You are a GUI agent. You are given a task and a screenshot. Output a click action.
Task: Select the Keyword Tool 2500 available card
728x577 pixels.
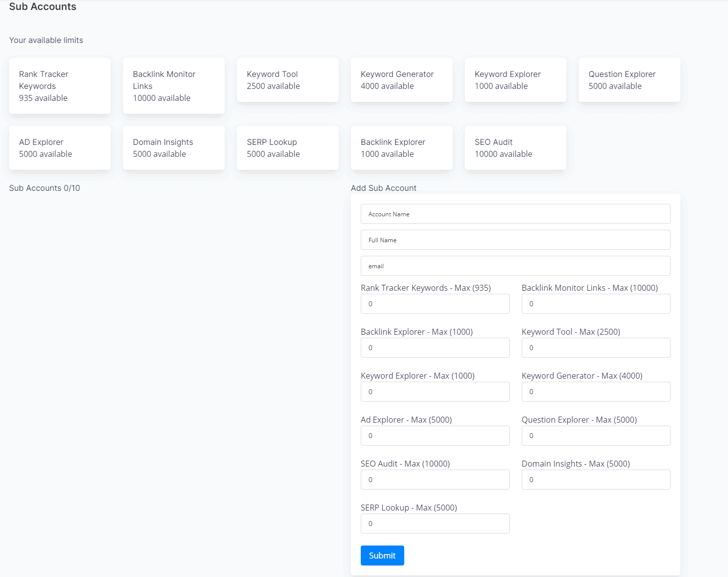pos(288,80)
